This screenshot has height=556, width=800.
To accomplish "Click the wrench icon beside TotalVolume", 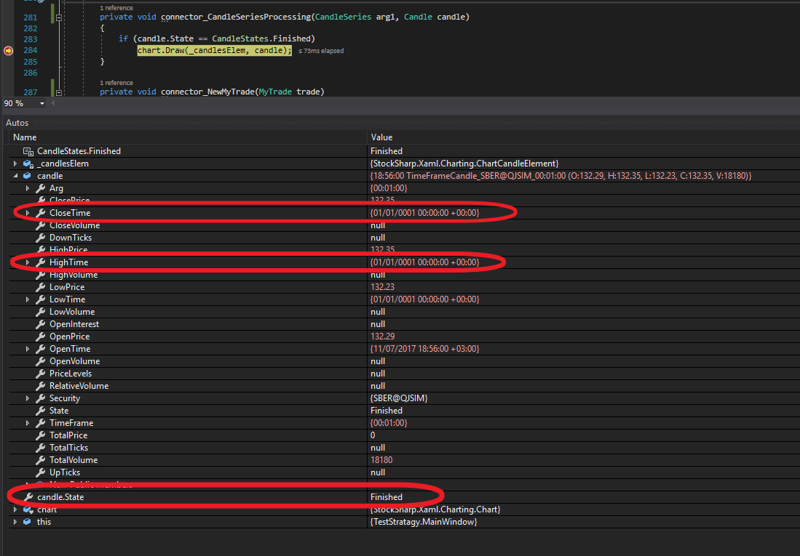I will (x=41, y=460).
